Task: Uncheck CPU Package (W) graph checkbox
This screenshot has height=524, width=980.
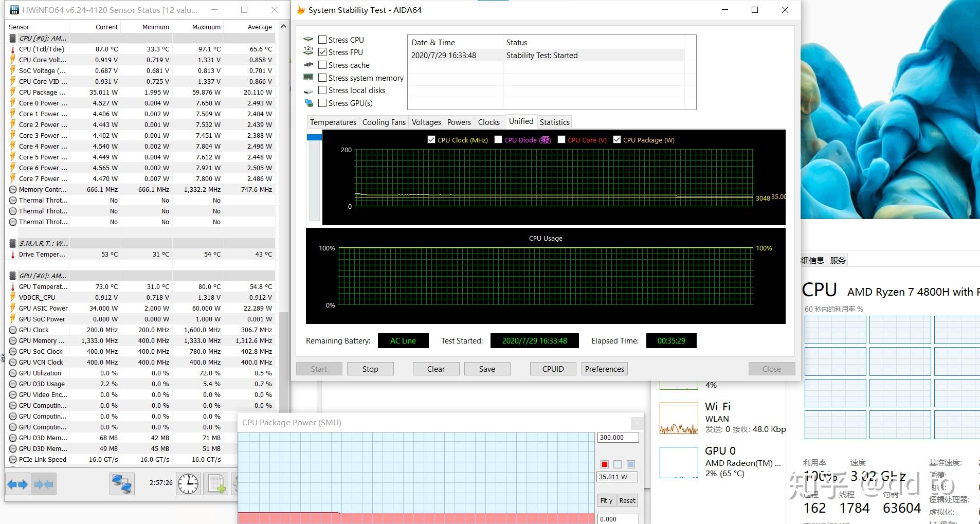Action: pos(617,139)
